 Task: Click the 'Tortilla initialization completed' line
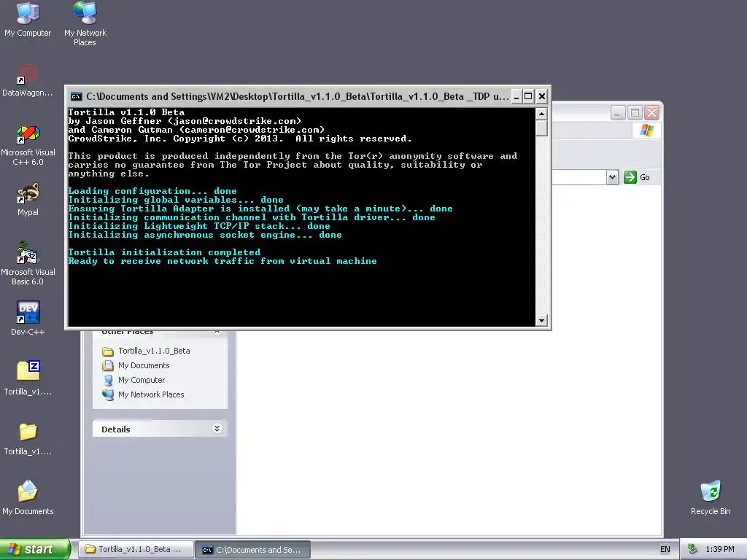click(164, 252)
